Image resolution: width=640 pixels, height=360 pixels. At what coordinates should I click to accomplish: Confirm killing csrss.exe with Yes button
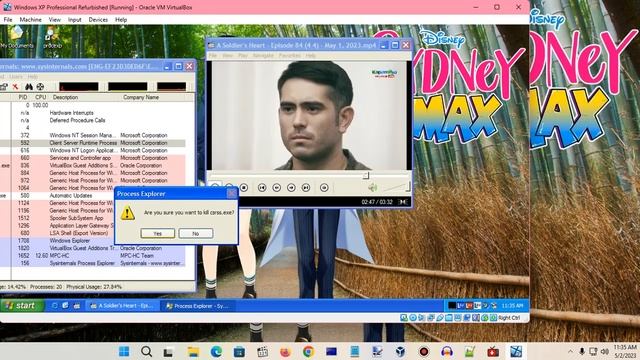[x=158, y=233]
